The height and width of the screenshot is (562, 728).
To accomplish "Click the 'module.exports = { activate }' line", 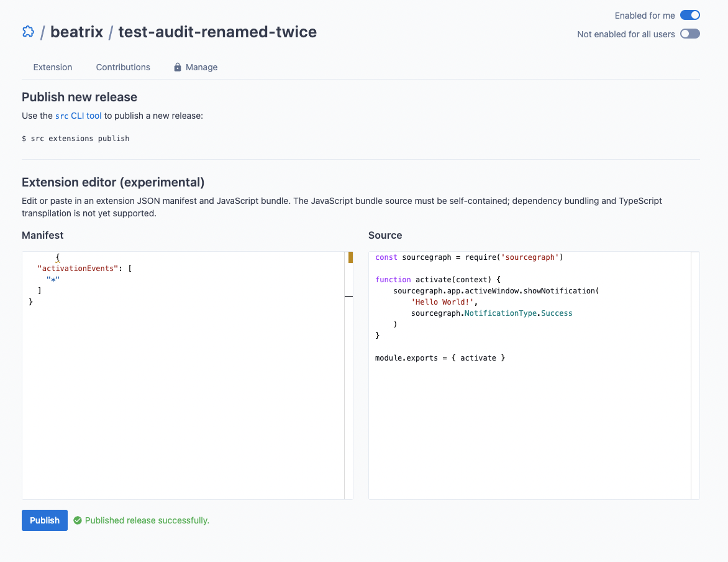I will click(x=440, y=358).
